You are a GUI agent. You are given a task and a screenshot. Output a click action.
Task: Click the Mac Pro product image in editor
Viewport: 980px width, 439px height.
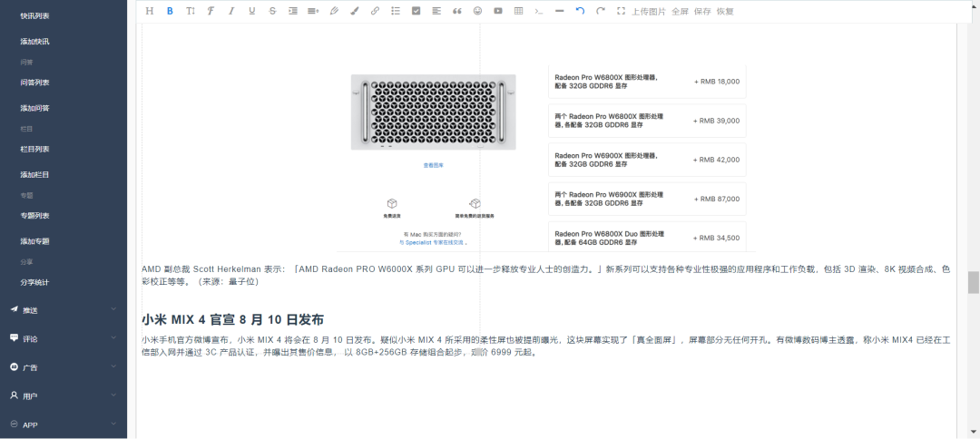[433, 112]
